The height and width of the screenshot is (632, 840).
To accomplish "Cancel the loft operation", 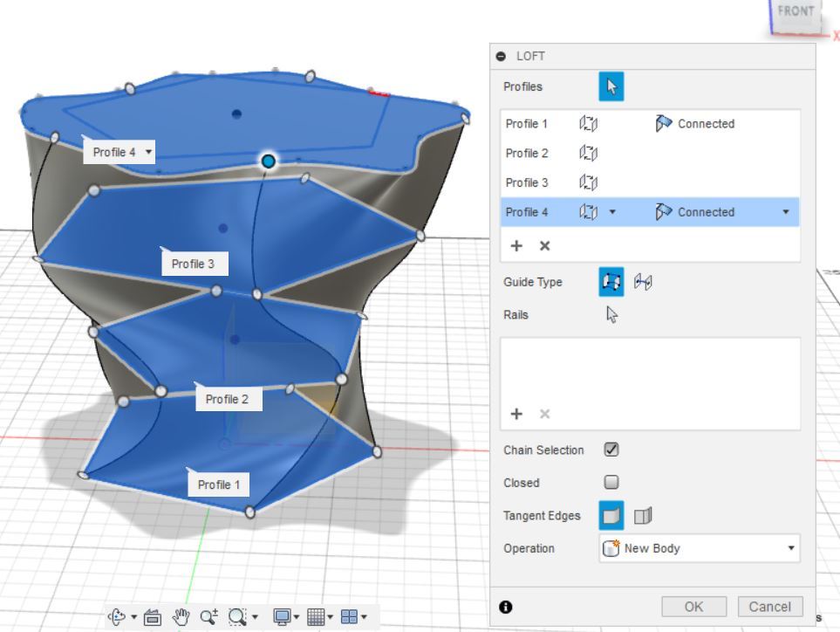I will tap(770, 607).
